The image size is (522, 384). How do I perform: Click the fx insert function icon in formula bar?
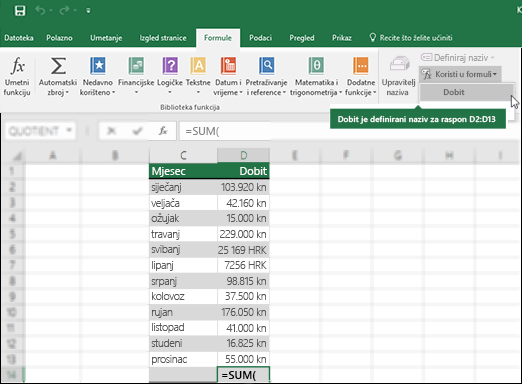pos(163,131)
